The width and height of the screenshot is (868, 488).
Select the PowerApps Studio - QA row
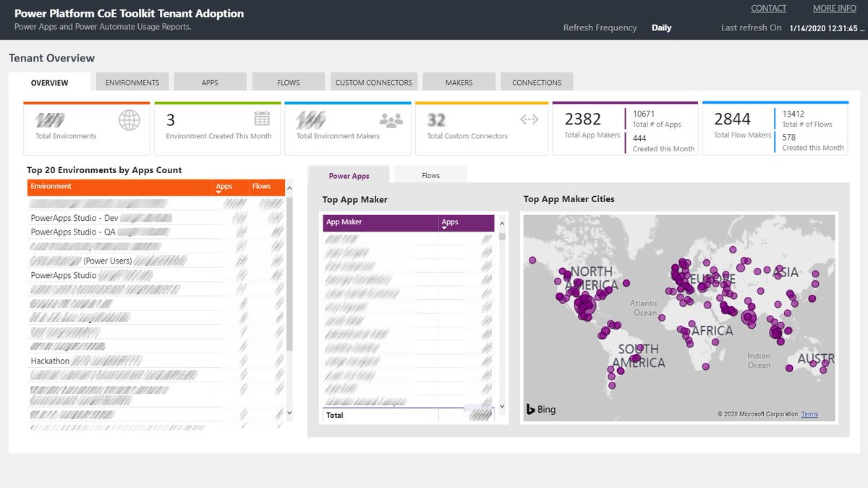tap(156, 232)
